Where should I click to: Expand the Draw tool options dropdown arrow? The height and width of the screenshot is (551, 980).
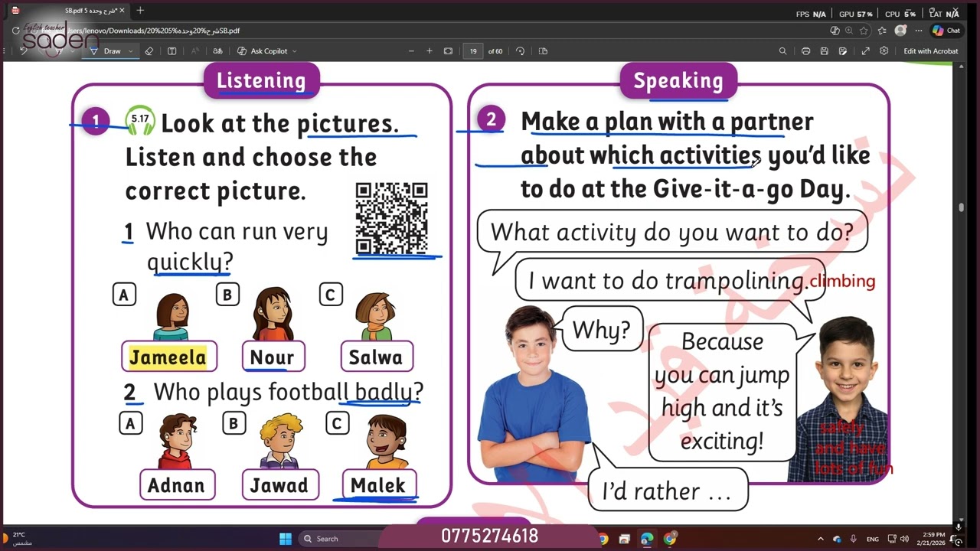131,51
